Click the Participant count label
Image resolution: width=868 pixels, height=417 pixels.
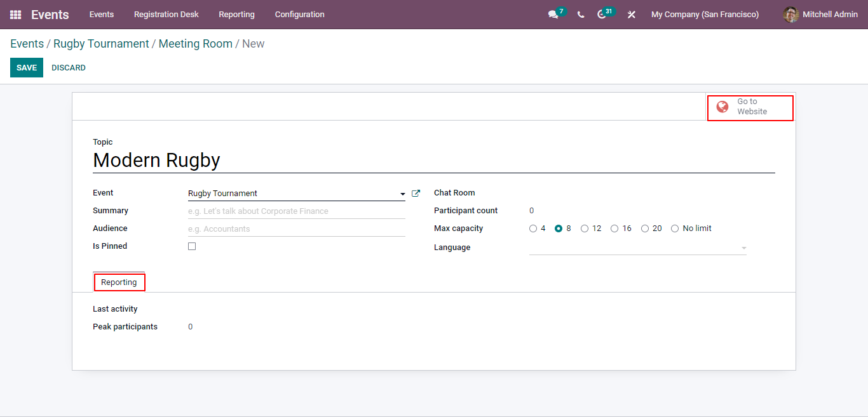pos(466,211)
